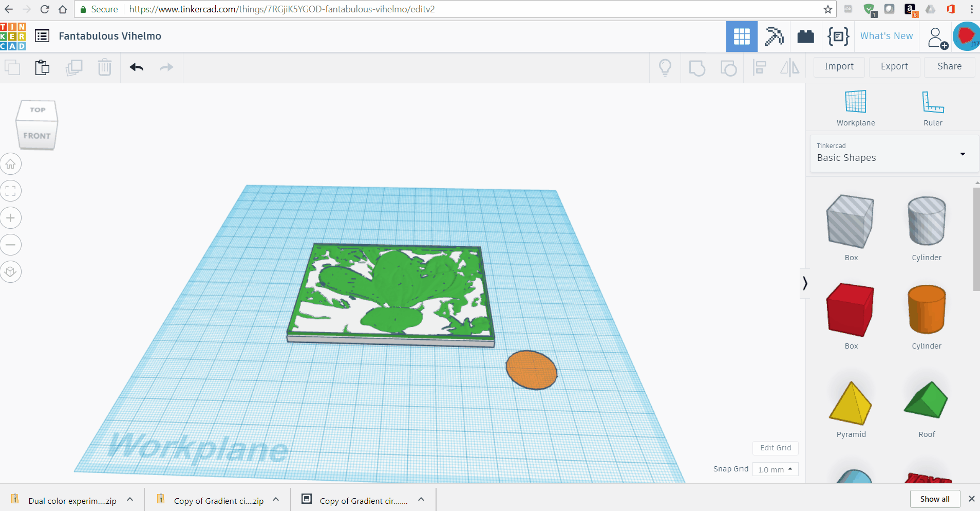Click the Ungroup tool
980x511 pixels.
729,67
